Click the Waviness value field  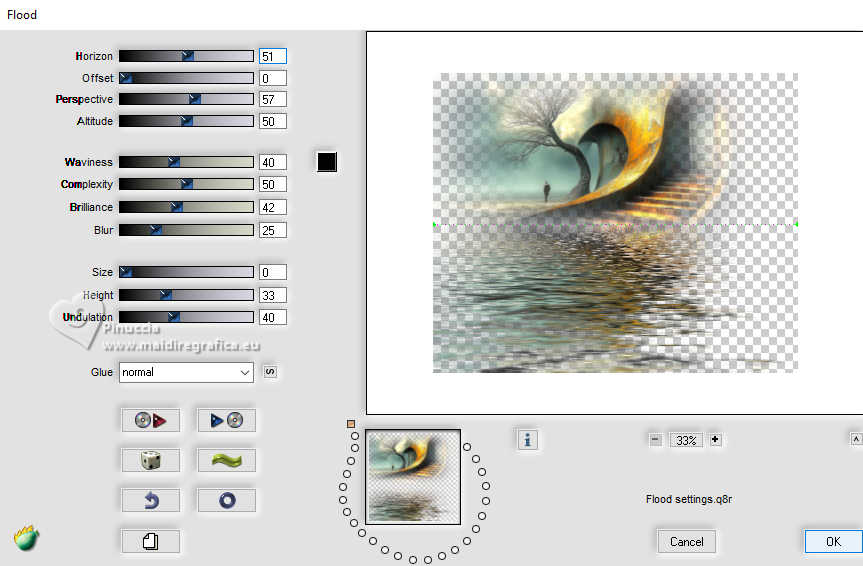click(272, 162)
